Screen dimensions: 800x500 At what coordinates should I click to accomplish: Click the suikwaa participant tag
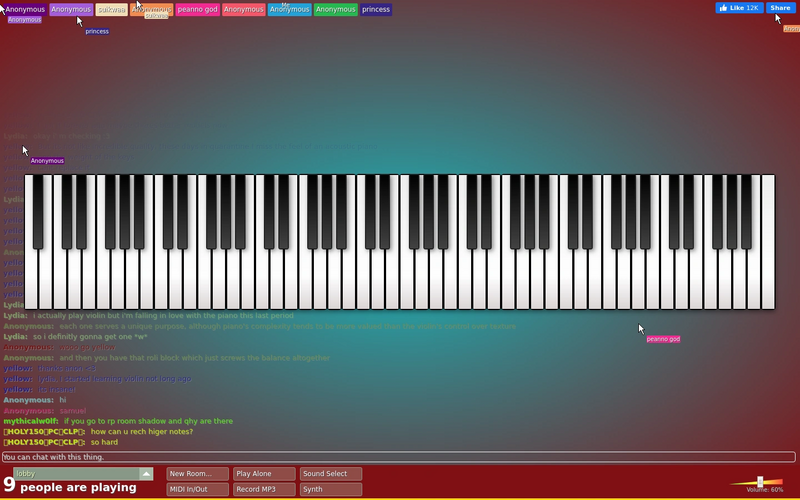click(x=111, y=9)
